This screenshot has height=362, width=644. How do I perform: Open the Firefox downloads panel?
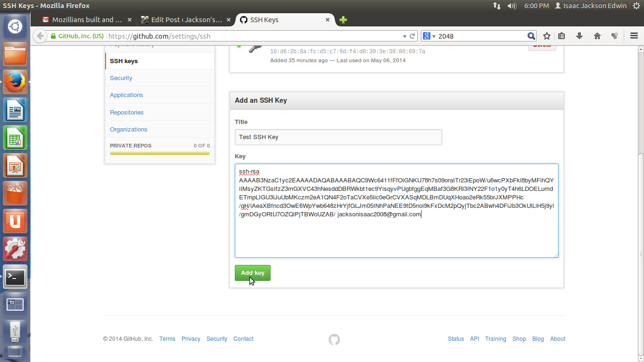579,36
